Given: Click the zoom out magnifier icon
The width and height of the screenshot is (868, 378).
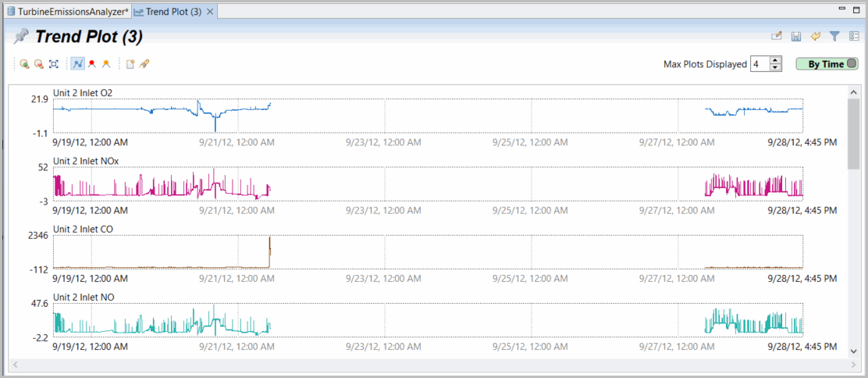Looking at the screenshot, I should pyautogui.click(x=38, y=64).
